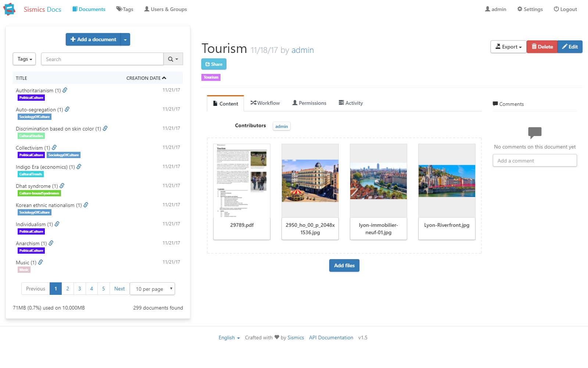Switch to the Activity tab
The height and width of the screenshot is (368, 588).
(350, 103)
